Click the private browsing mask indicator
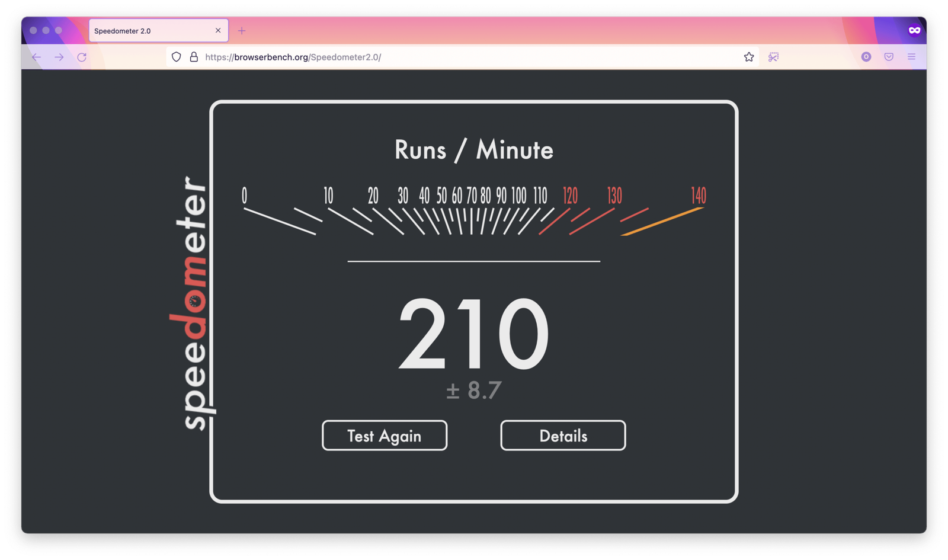948x560 pixels. (x=914, y=31)
